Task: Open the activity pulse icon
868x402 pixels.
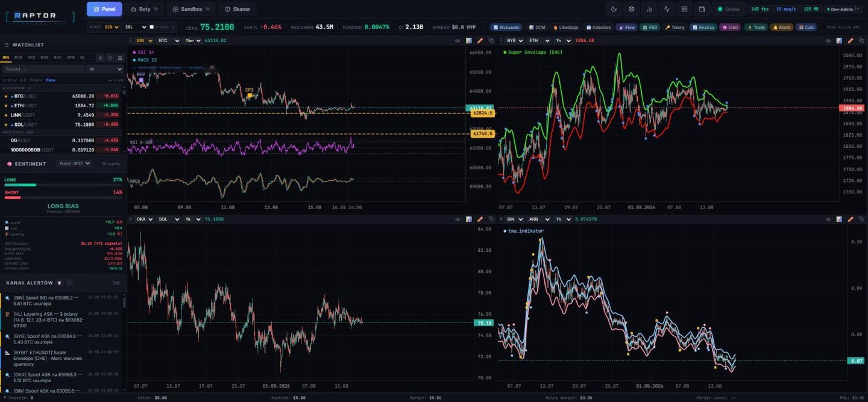Action: 667,9
